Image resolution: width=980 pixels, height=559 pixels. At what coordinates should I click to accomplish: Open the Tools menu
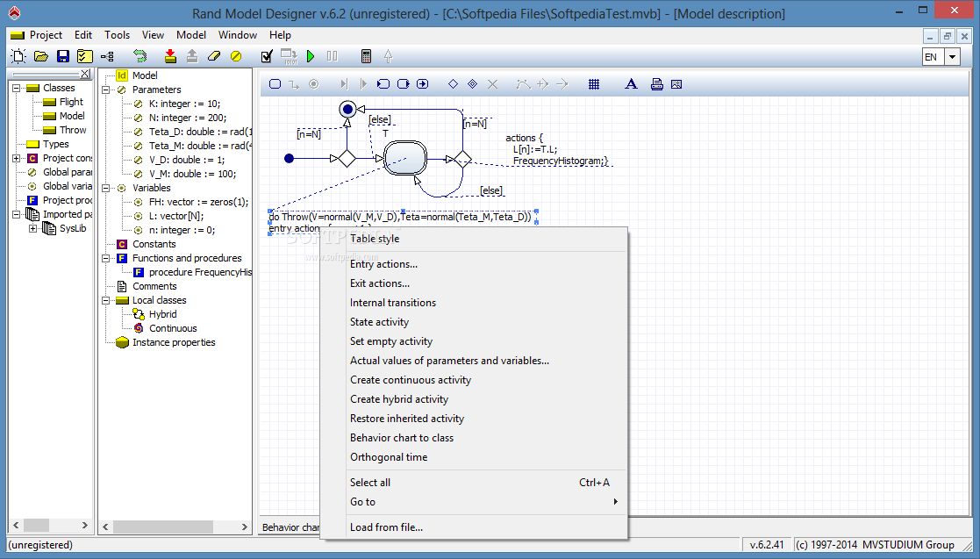[x=117, y=35]
